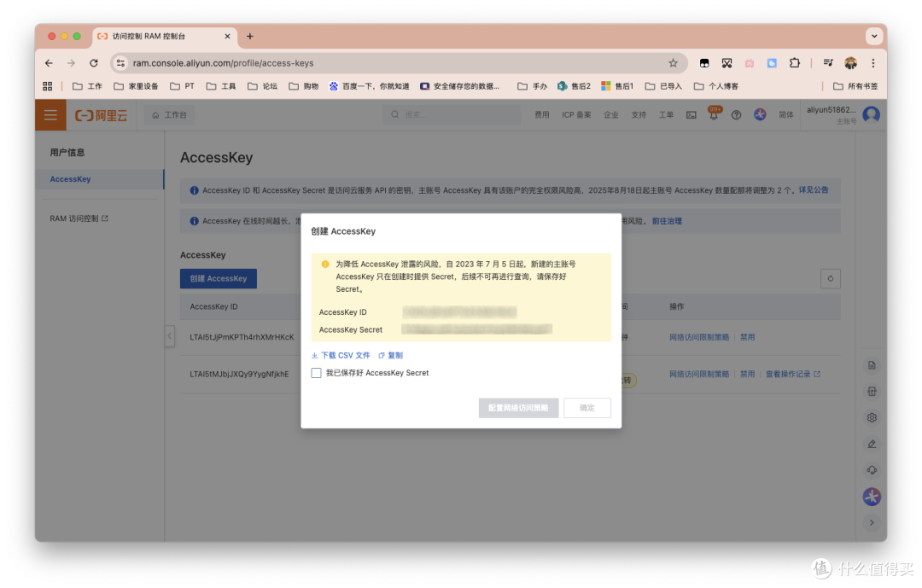
Task: Go back in browser
Action: pyautogui.click(x=49, y=63)
